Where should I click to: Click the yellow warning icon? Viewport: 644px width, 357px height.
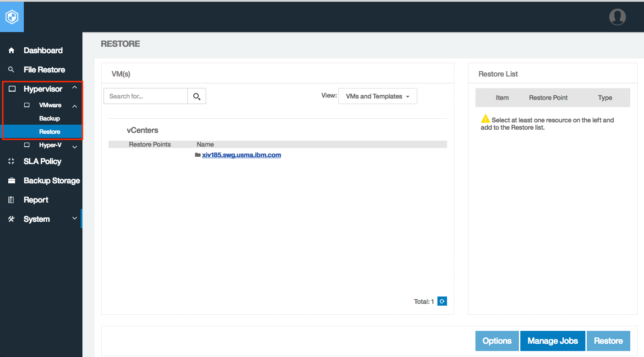pos(485,119)
